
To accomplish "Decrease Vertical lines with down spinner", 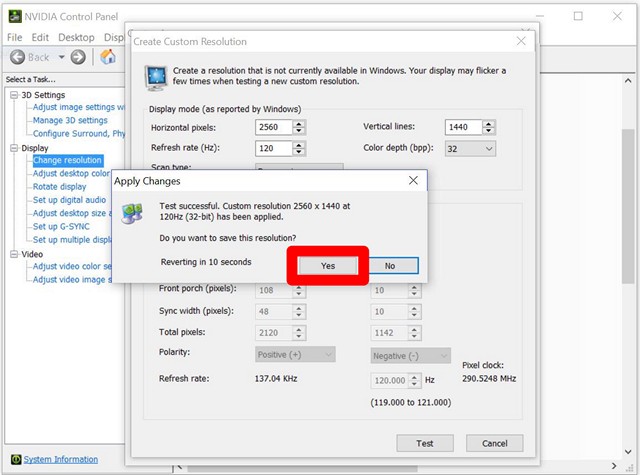I will tap(489, 131).
